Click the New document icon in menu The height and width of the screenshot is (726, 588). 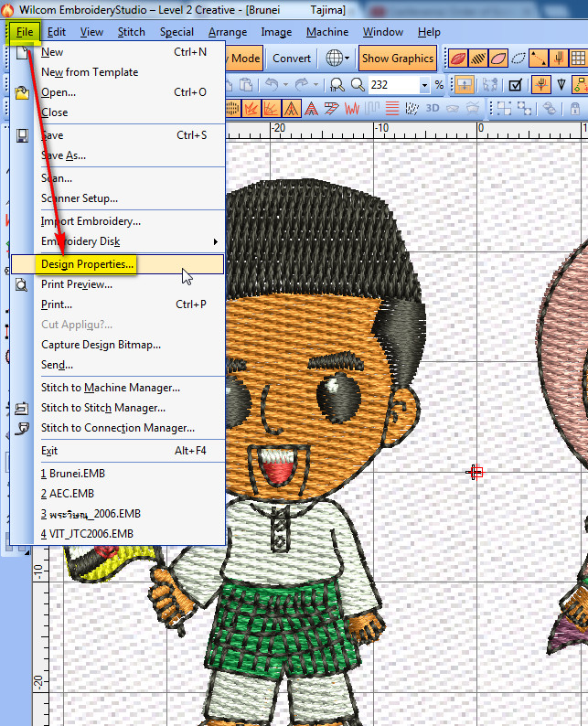point(22,52)
